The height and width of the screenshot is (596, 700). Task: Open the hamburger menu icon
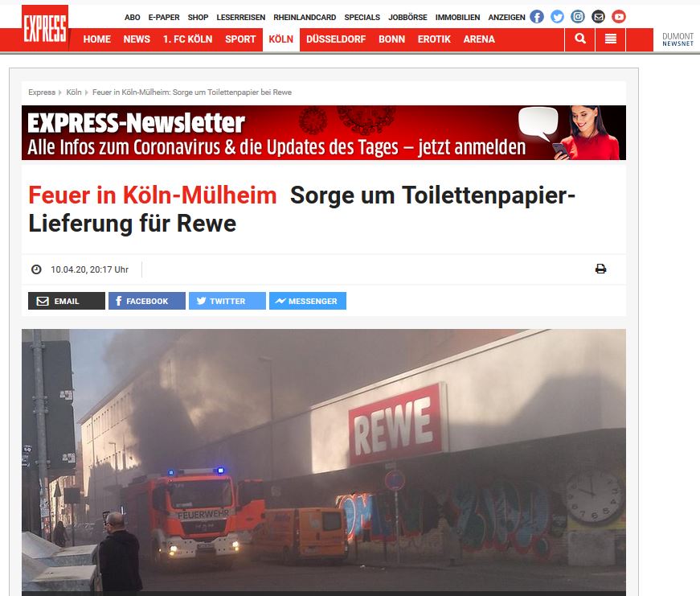point(610,39)
